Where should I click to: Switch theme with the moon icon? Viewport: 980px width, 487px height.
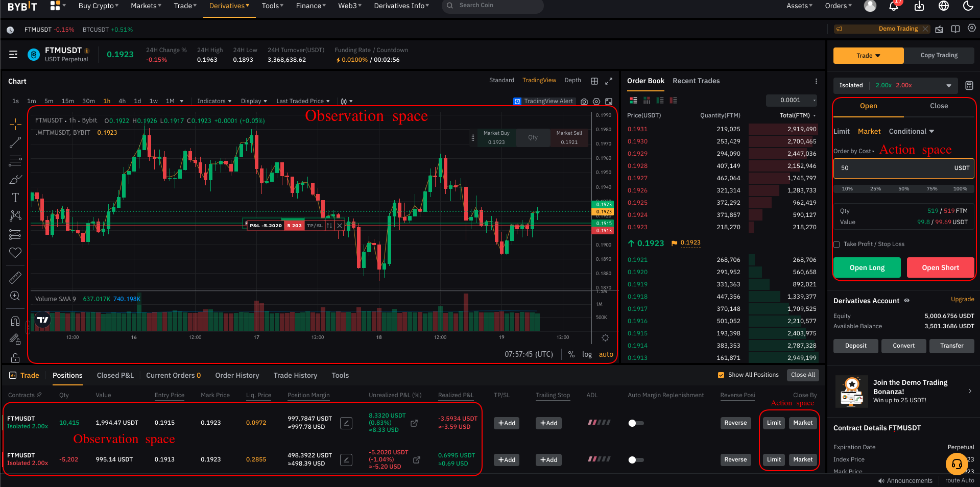click(x=968, y=6)
